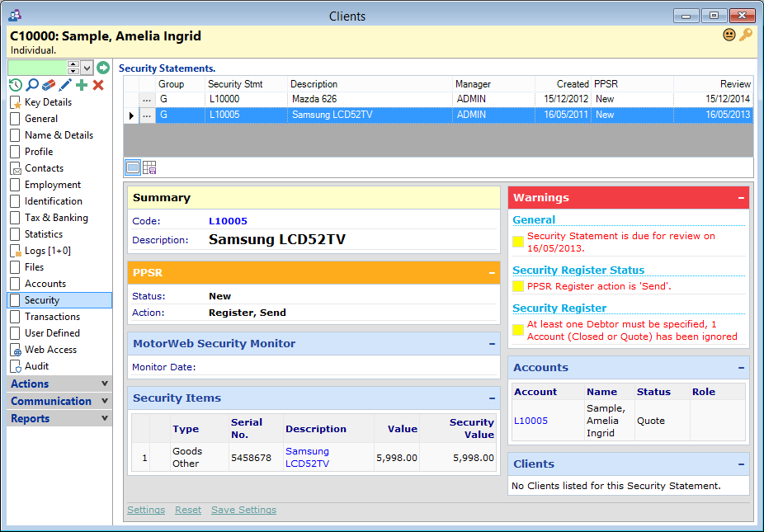
Task: Click the gold key icon
Action: pos(746,35)
